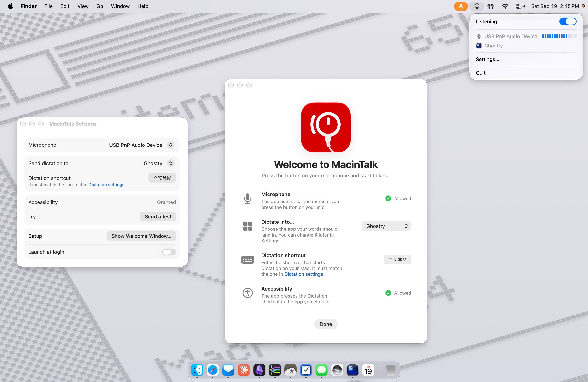Click the keyboard icon beside Dictation shortcut

click(248, 260)
